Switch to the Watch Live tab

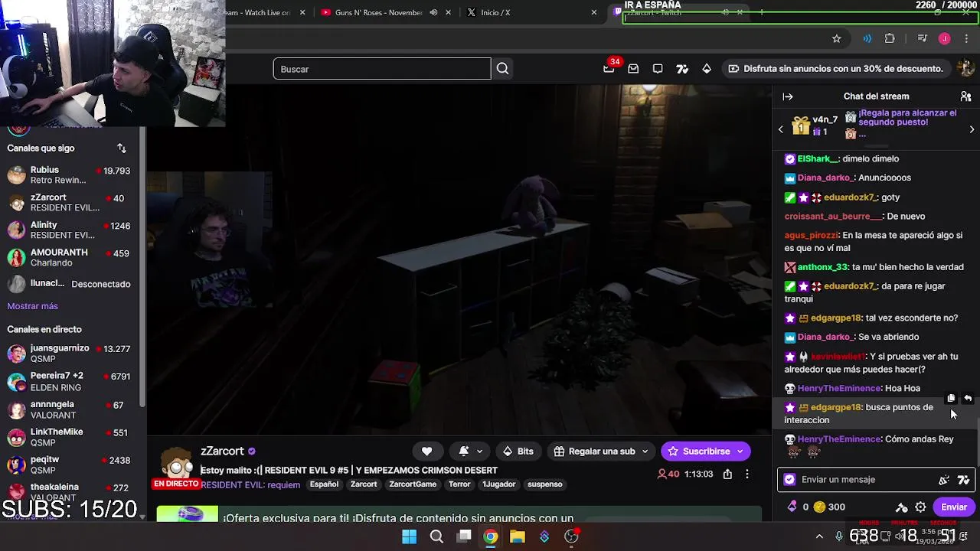tap(264, 12)
